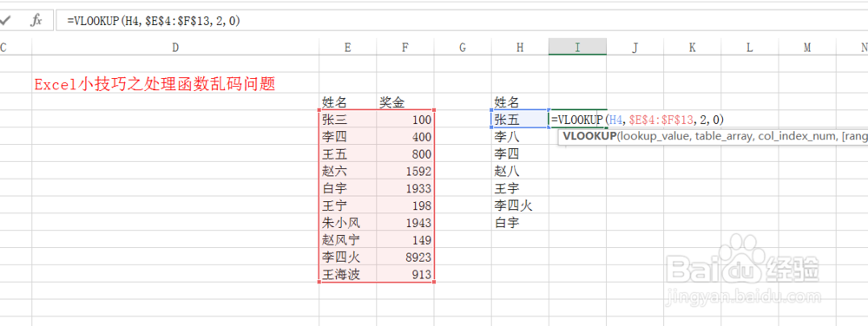
Task: Select the bonus cell with value 1592
Action: [405, 171]
